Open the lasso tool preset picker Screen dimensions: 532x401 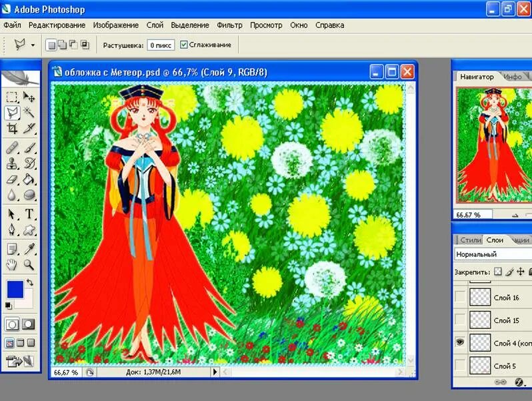pos(33,45)
